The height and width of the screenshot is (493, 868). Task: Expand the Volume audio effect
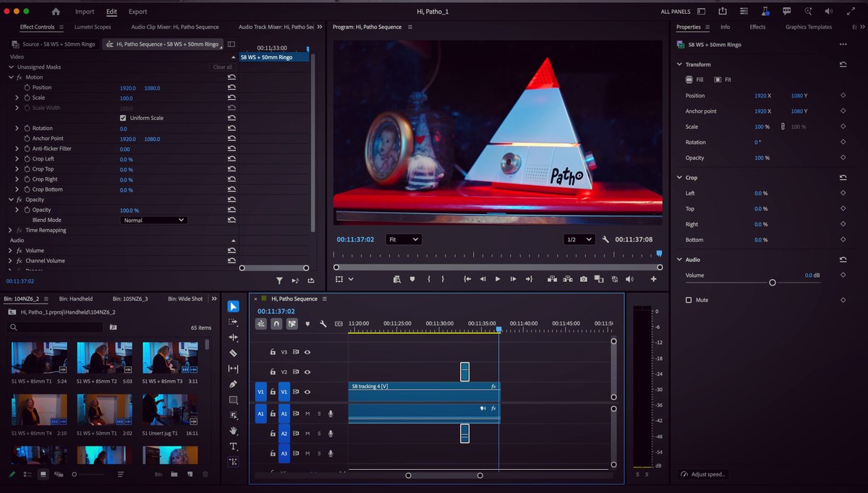coord(11,251)
